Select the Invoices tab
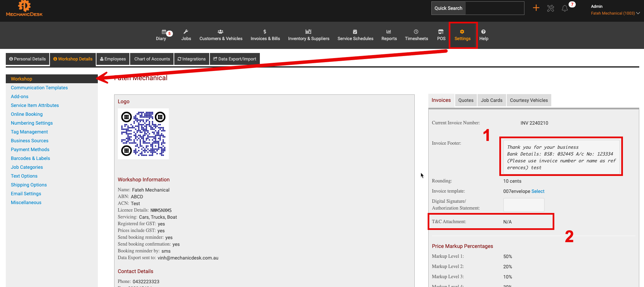644x287 pixels. click(x=441, y=100)
